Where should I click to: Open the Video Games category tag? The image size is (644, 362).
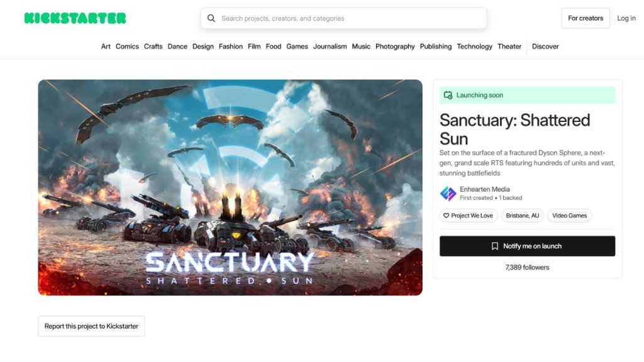[569, 216]
